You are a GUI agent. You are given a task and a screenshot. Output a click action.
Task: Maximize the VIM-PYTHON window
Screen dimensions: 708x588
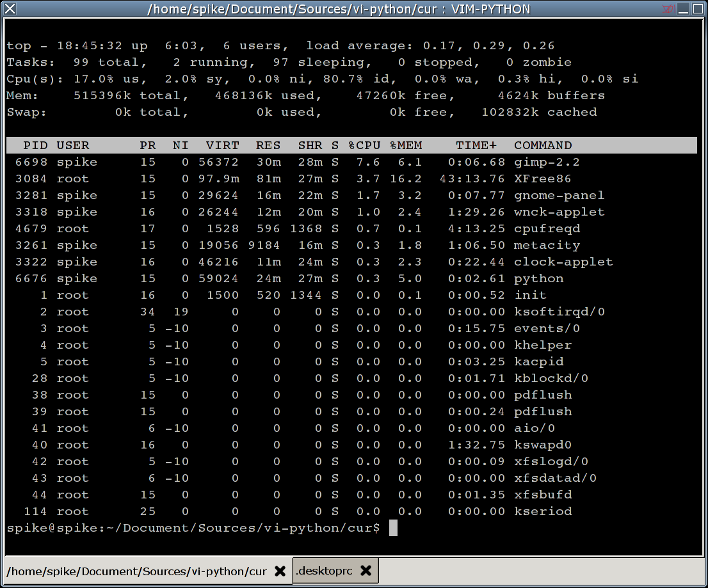pos(698,9)
